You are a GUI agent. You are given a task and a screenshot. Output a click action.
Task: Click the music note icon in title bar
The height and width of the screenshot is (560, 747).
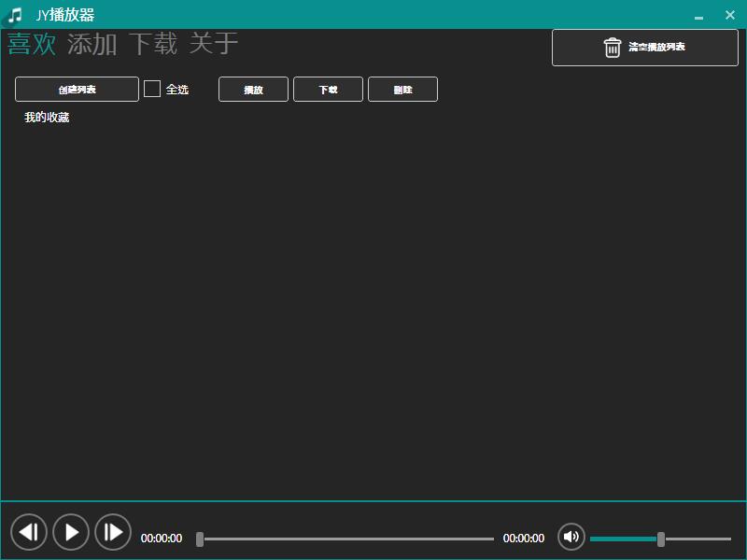point(17,14)
